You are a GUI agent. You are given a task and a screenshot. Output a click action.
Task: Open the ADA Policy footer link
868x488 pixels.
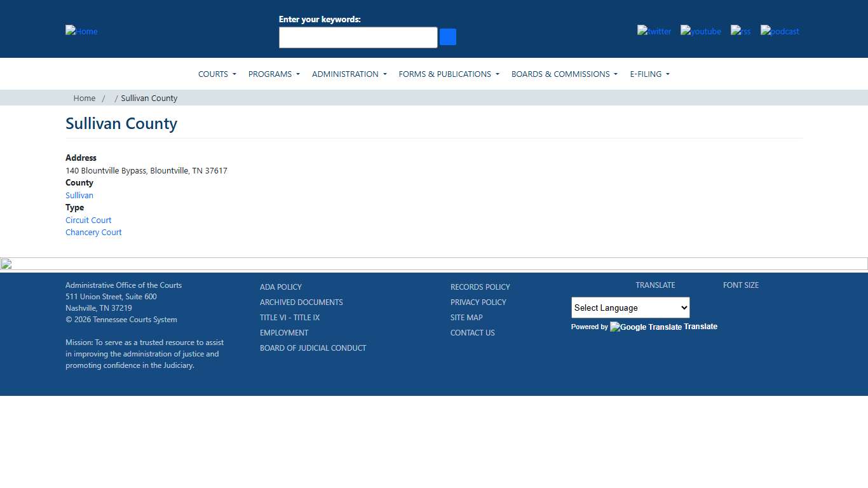point(281,287)
